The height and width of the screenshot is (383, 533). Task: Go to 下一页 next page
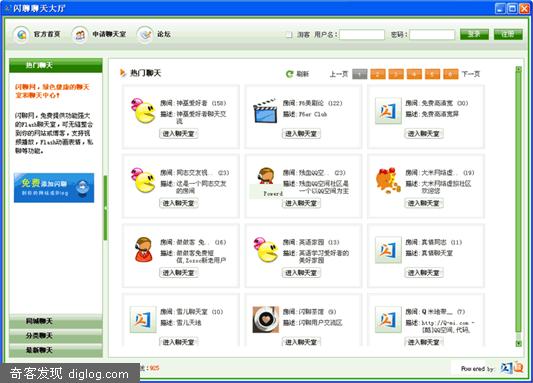[x=471, y=74]
